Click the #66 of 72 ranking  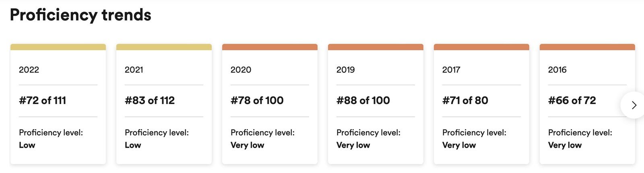point(572,100)
